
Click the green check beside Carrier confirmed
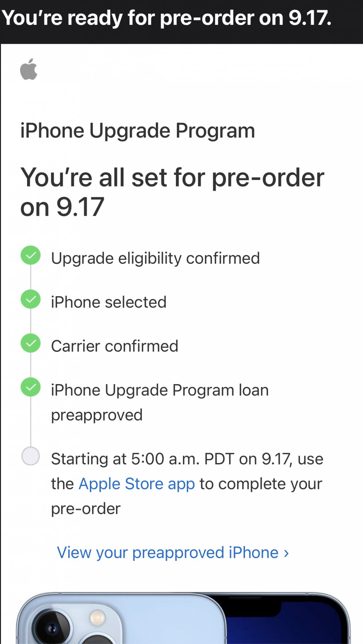point(31,343)
